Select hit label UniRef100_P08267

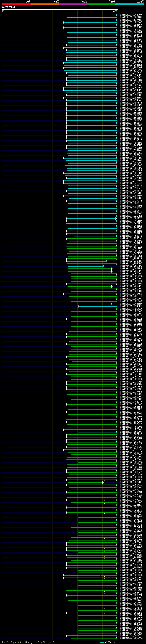131,567
